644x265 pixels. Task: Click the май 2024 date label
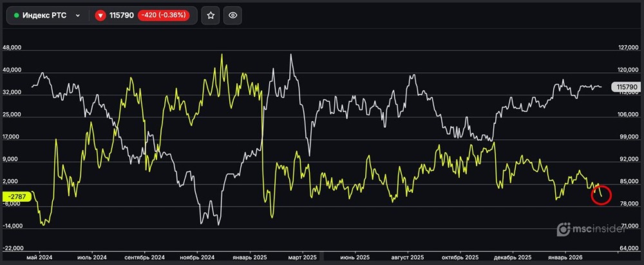(x=40, y=257)
